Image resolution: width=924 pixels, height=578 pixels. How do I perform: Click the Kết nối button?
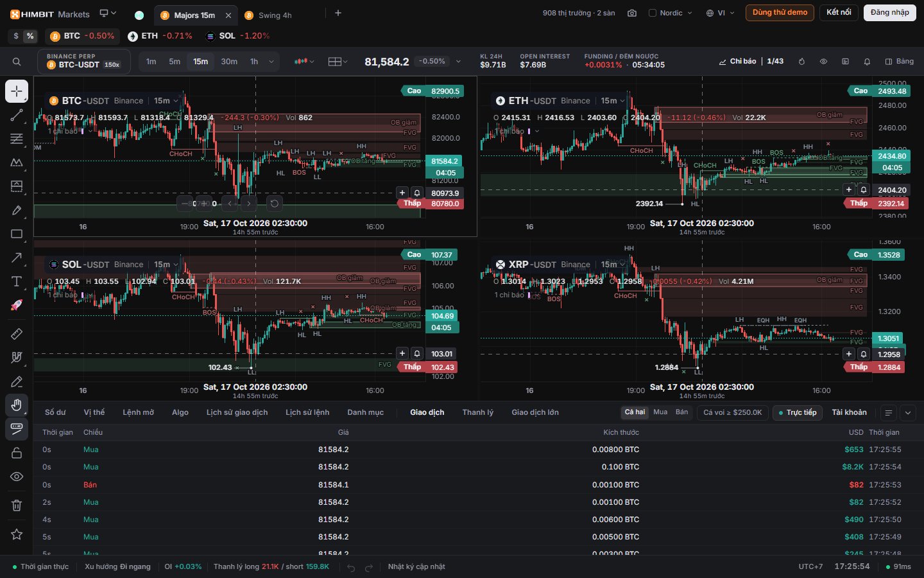(x=839, y=13)
